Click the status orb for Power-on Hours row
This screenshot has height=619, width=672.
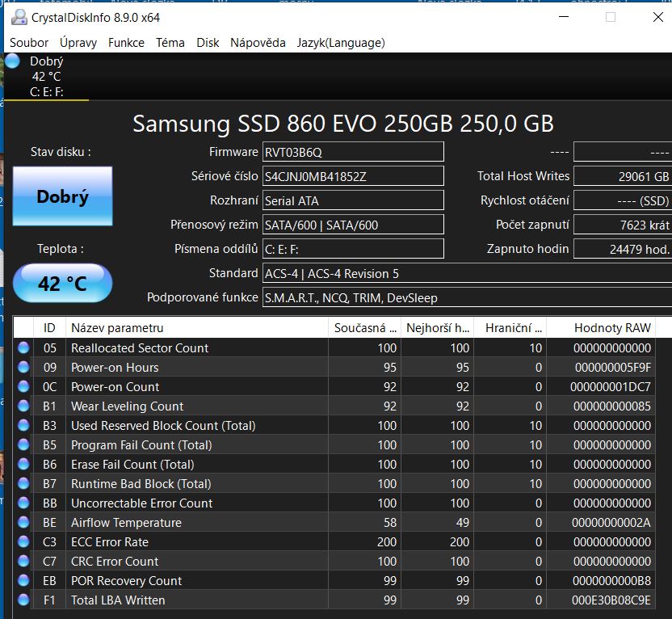[x=23, y=368]
